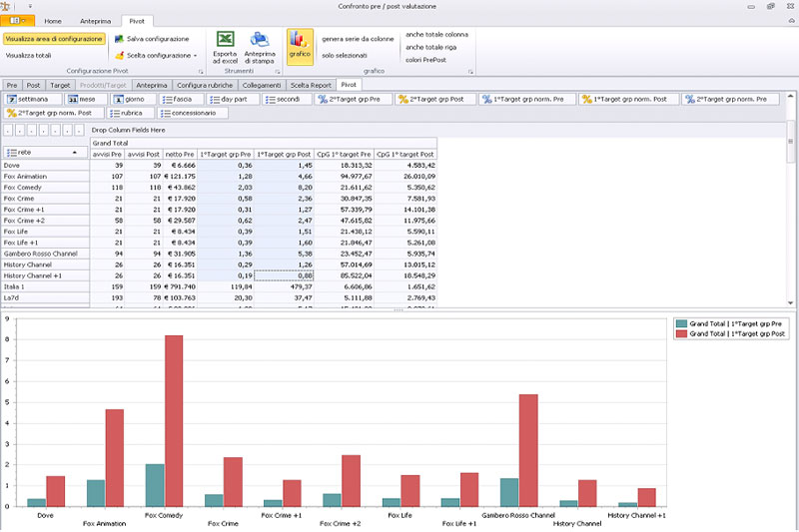The width and height of the screenshot is (799, 532).
Task: Click the Salva configurazione disk icon
Action: [120, 39]
